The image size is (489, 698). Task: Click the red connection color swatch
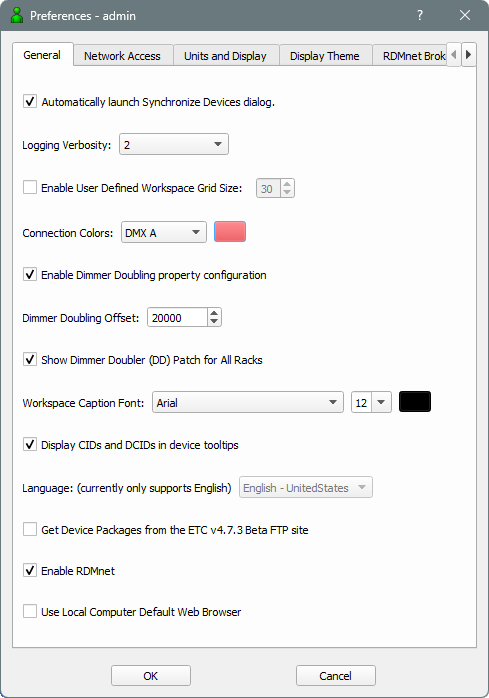230,232
